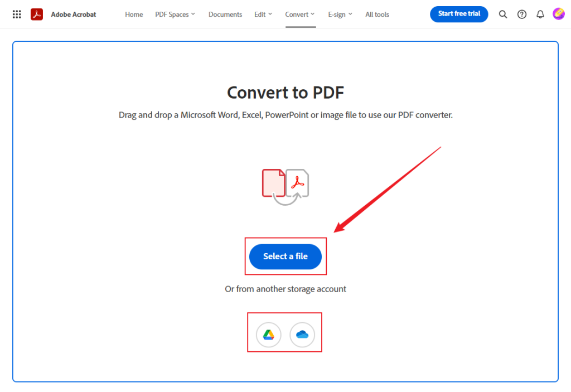Open the Edit menu chevron

click(x=263, y=14)
